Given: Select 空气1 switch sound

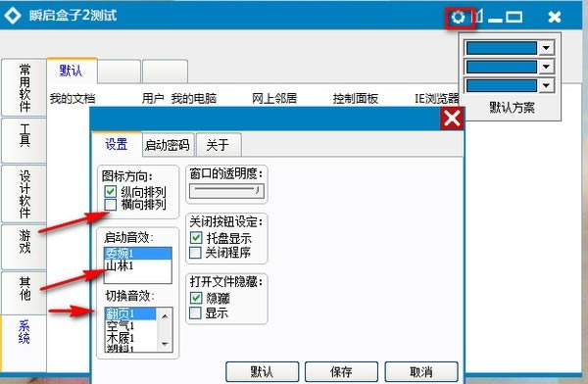Looking at the screenshot, I should 130,325.
